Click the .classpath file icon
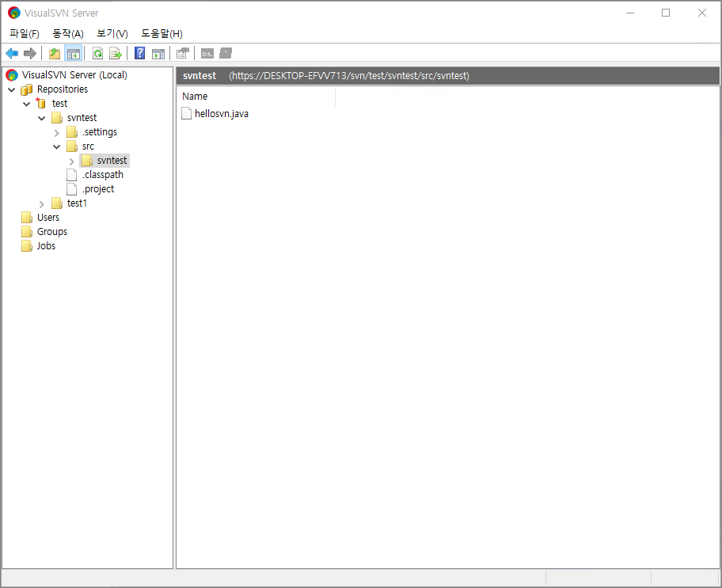 (x=72, y=175)
